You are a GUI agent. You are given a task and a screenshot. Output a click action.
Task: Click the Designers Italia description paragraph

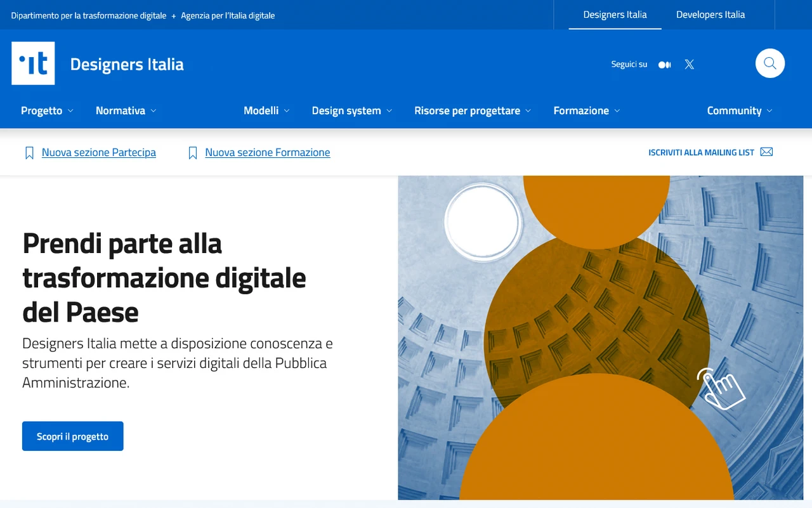178,363
